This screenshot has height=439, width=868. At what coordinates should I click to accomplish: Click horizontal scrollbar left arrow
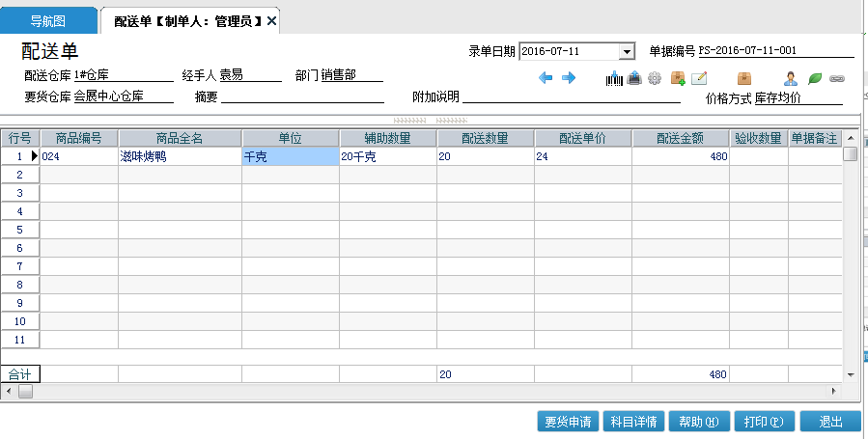click(x=8, y=391)
